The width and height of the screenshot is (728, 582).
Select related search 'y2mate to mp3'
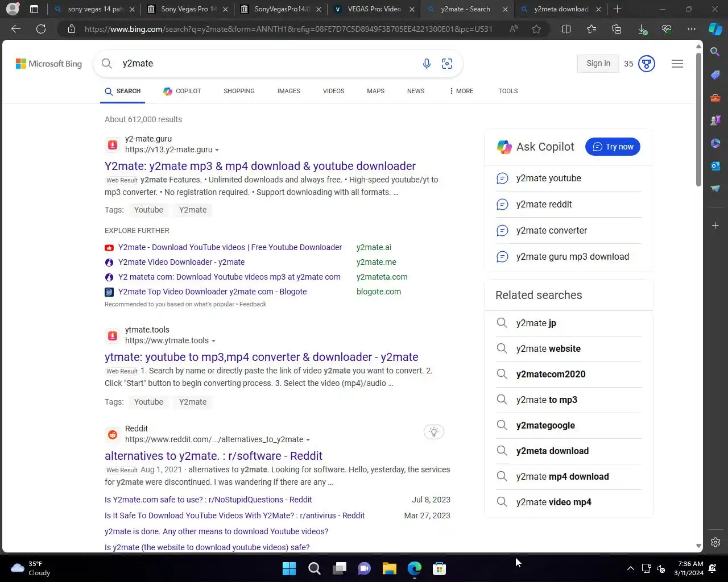pos(547,400)
